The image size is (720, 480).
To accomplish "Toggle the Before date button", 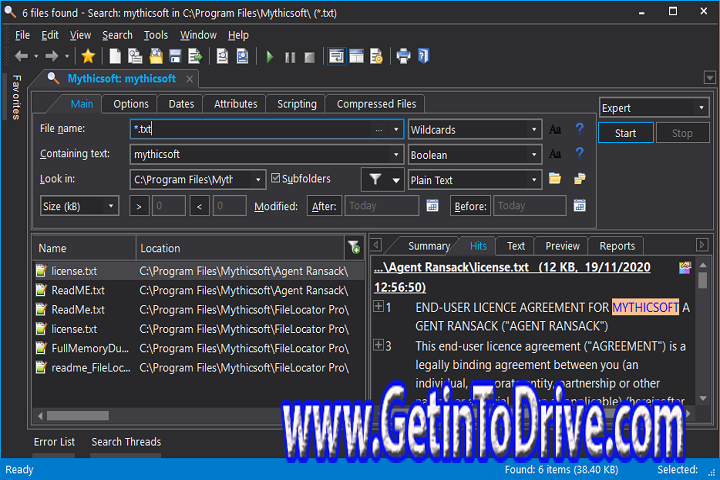I will (470, 206).
